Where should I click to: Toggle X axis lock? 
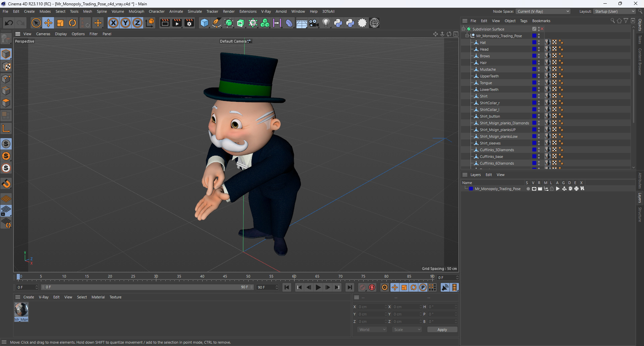click(113, 23)
